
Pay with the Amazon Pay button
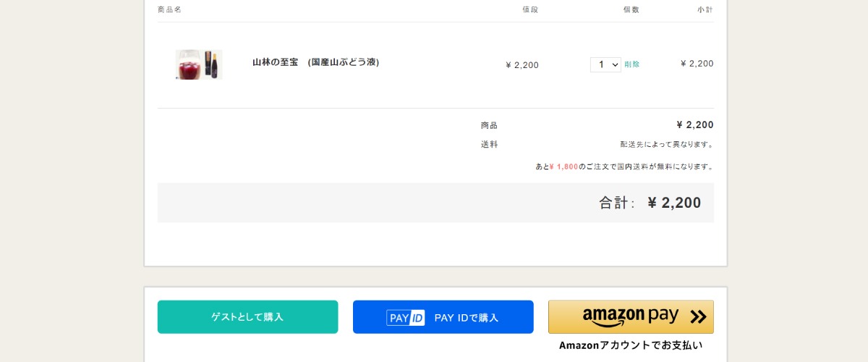coord(631,317)
